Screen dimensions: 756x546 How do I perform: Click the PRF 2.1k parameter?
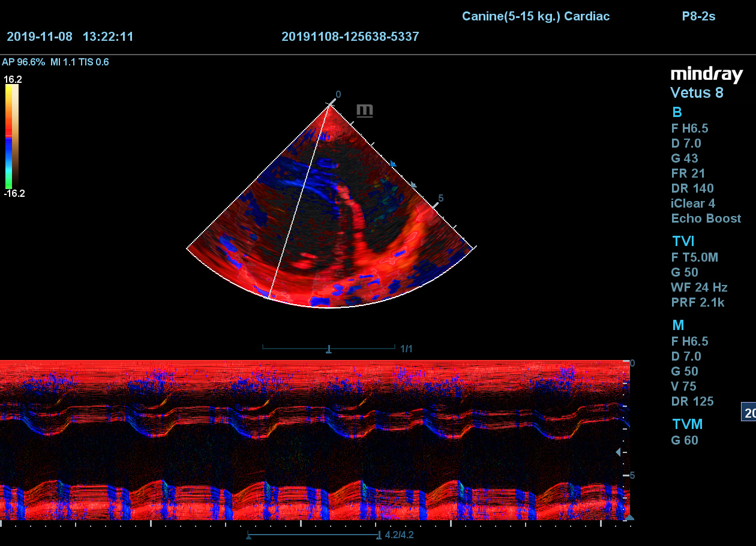697,302
